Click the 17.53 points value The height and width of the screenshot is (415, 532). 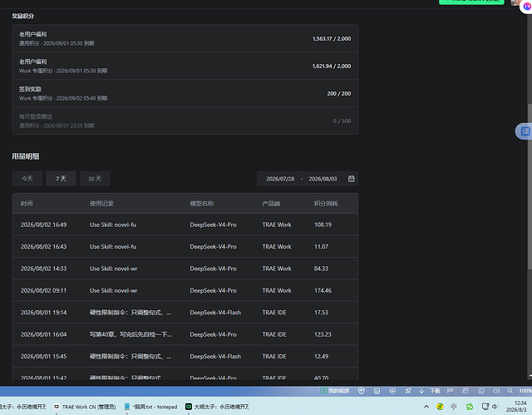(x=321, y=313)
